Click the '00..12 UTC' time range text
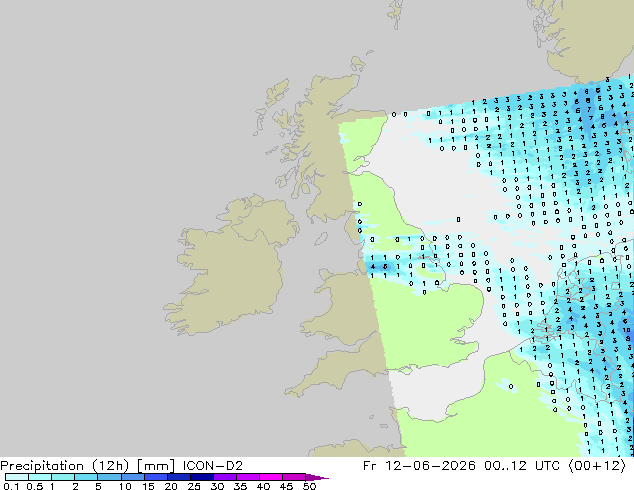Image resolution: width=634 pixels, height=490 pixels. (522, 466)
